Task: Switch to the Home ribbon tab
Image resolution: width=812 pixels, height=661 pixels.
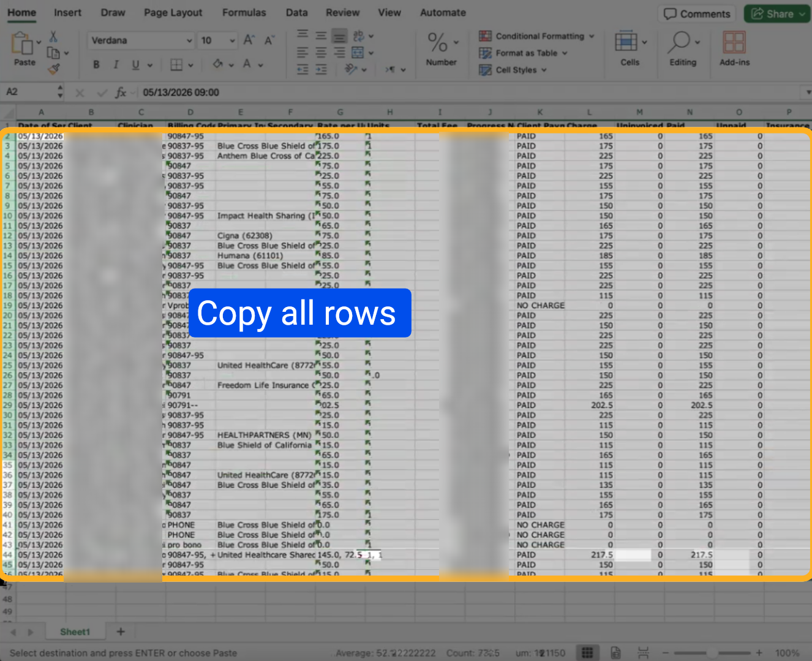Action: [22, 12]
